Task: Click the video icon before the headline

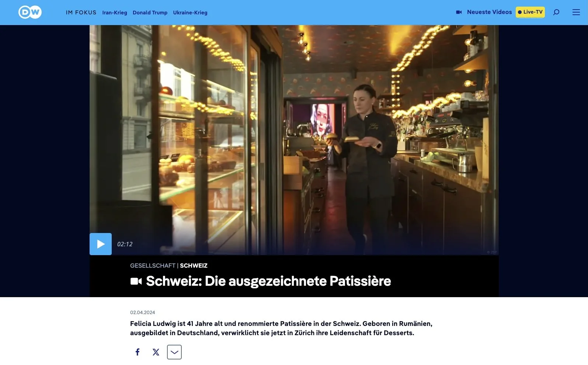Action: point(136,281)
